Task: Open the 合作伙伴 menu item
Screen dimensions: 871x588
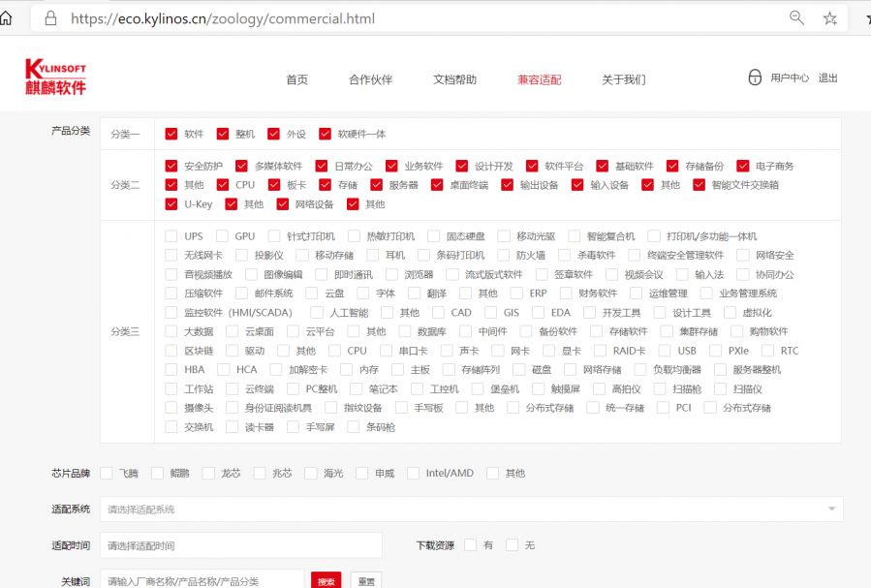Action: [x=370, y=79]
